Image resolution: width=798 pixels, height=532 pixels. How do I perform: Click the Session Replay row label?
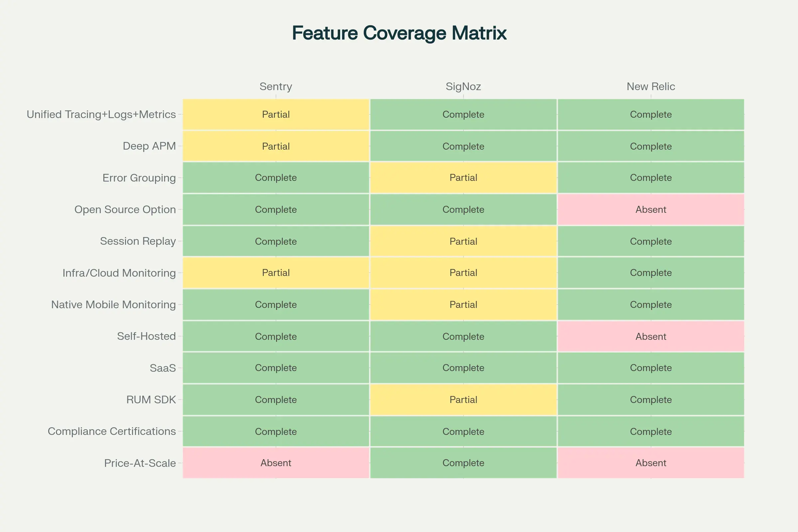[138, 241]
